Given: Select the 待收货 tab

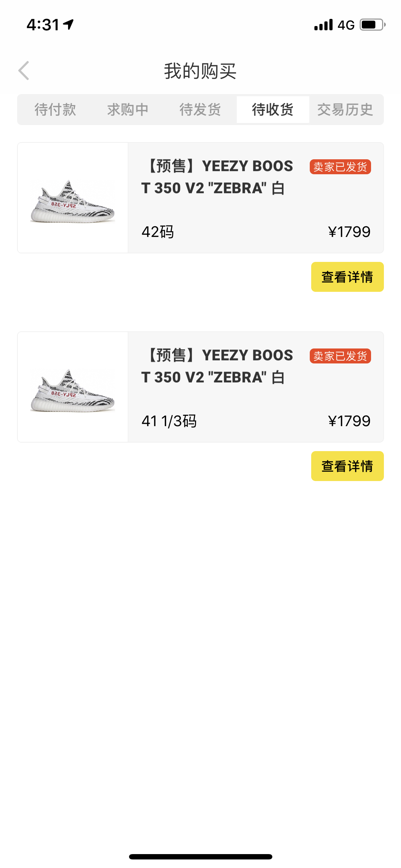Looking at the screenshot, I should point(273,109).
